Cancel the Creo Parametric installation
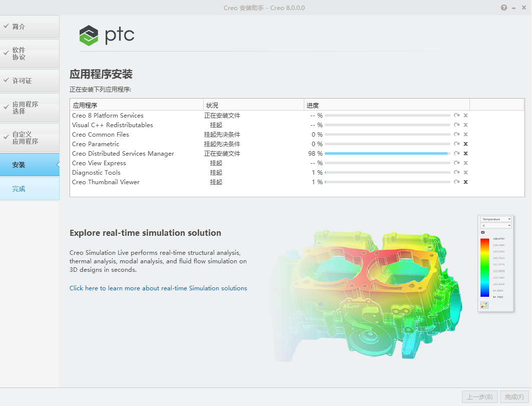This screenshot has width=532, height=406. coord(465,144)
